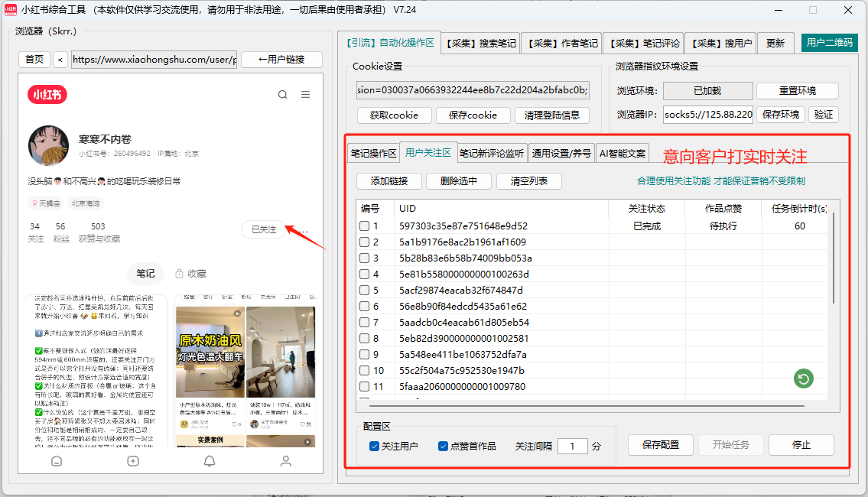Select the checkbox for UID row 1
868x497 pixels.
tap(364, 225)
